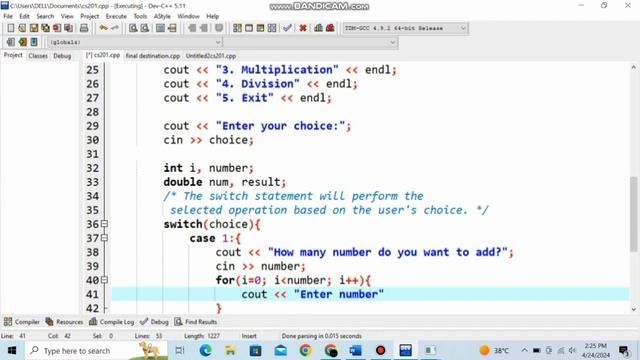Viewport: 640px width, 360px height.
Task: Click the Close file toolbar icon
Action: coord(57,28)
